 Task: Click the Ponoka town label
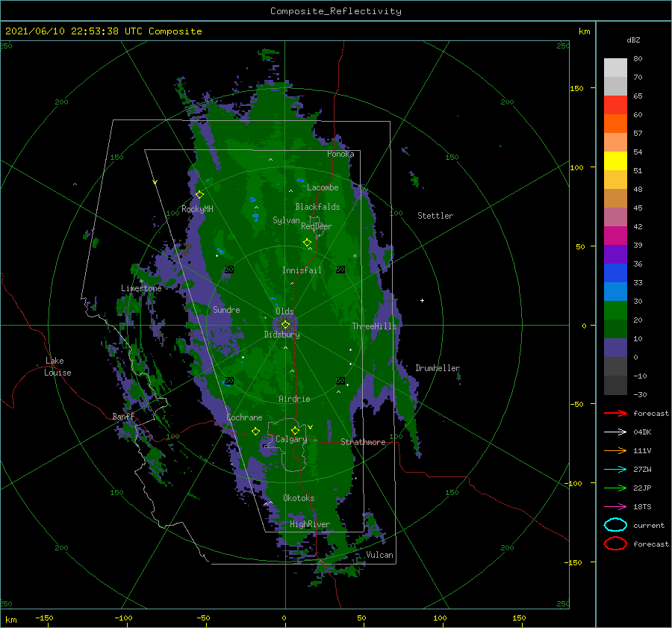tap(340, 154)
